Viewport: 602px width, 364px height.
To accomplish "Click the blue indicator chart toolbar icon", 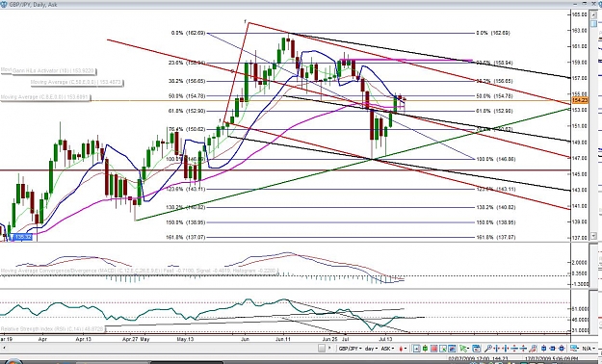I will pos(452,349).
